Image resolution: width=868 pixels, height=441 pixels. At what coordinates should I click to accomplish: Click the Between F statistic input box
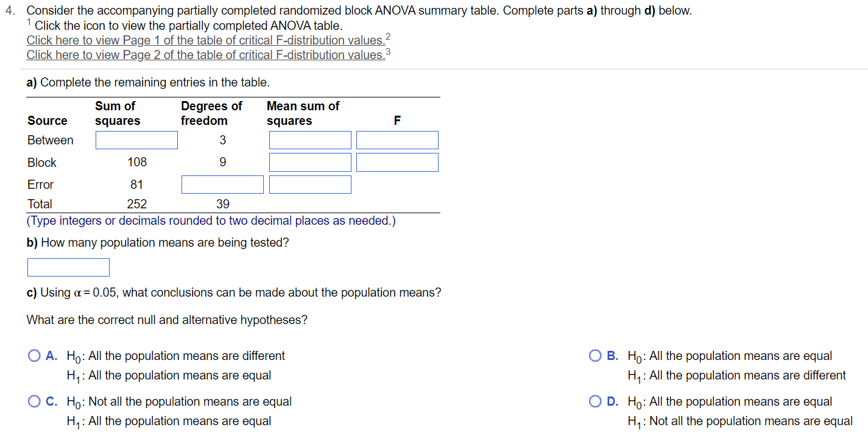(x=397, y=139)
